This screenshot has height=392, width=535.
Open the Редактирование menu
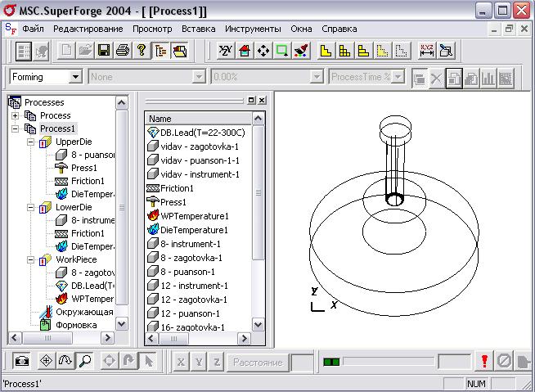(88, 29)
